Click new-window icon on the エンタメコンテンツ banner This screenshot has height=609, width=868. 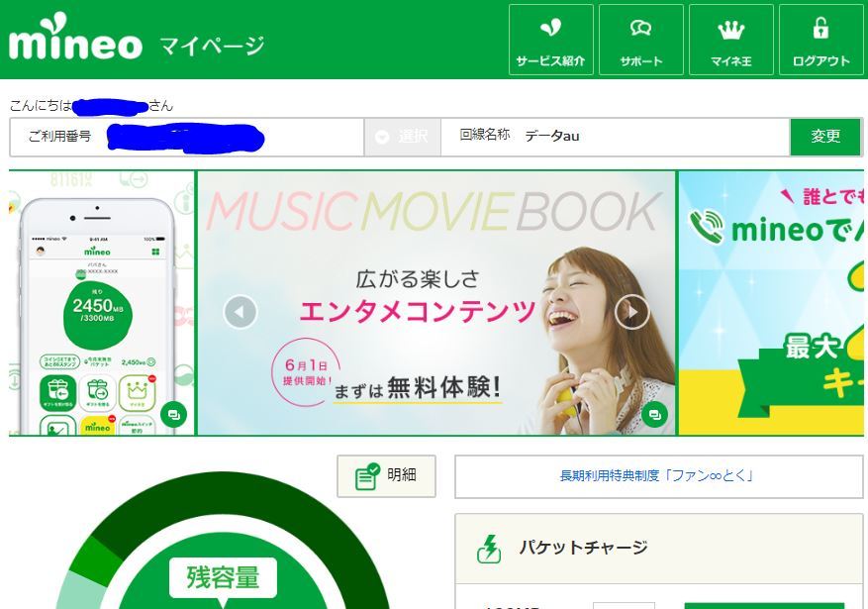[654, 415]
